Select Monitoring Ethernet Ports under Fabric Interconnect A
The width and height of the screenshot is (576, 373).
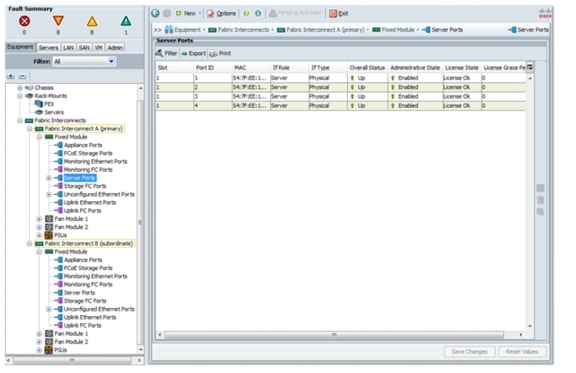point(95,161)
